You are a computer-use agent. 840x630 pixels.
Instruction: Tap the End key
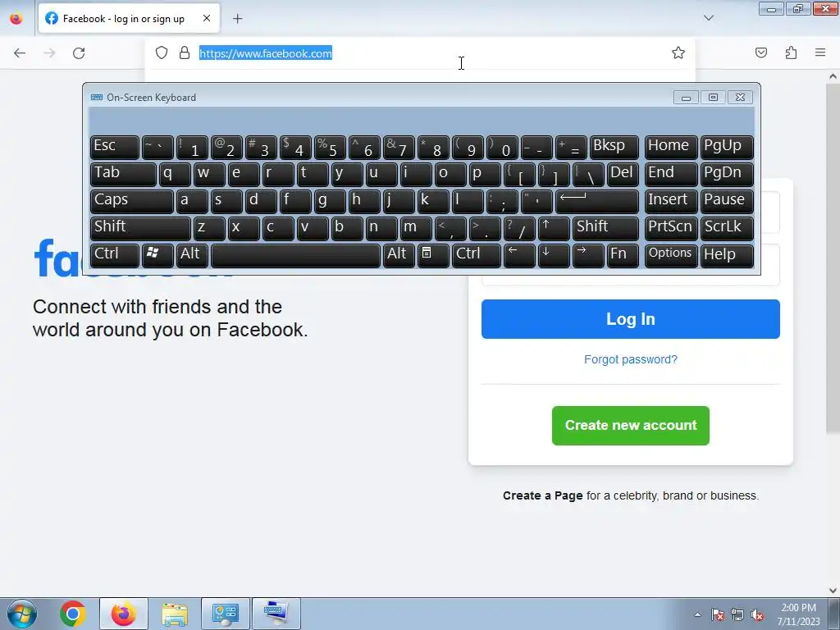pyautogui.click(x=671, y=174)
